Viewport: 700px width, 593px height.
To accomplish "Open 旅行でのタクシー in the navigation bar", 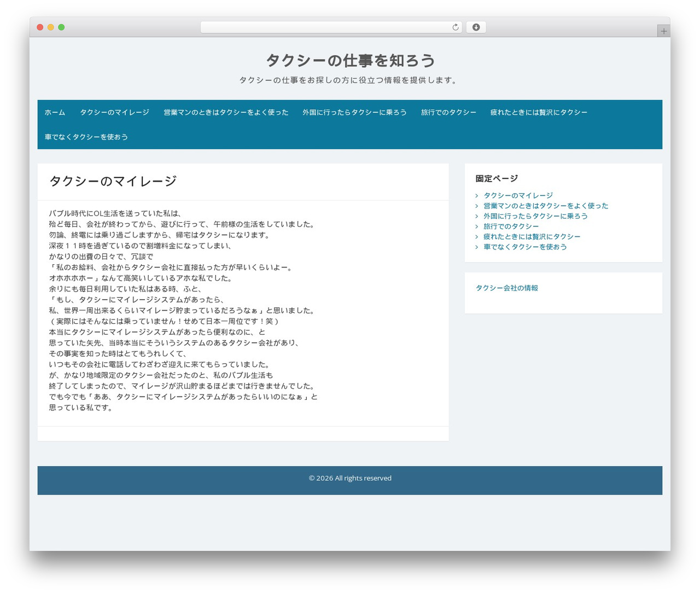I will pos(448,112).
